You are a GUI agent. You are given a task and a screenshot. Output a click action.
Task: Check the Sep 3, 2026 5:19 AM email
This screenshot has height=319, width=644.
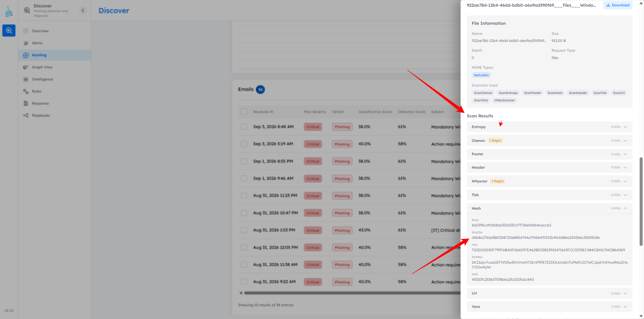(244, 144)
